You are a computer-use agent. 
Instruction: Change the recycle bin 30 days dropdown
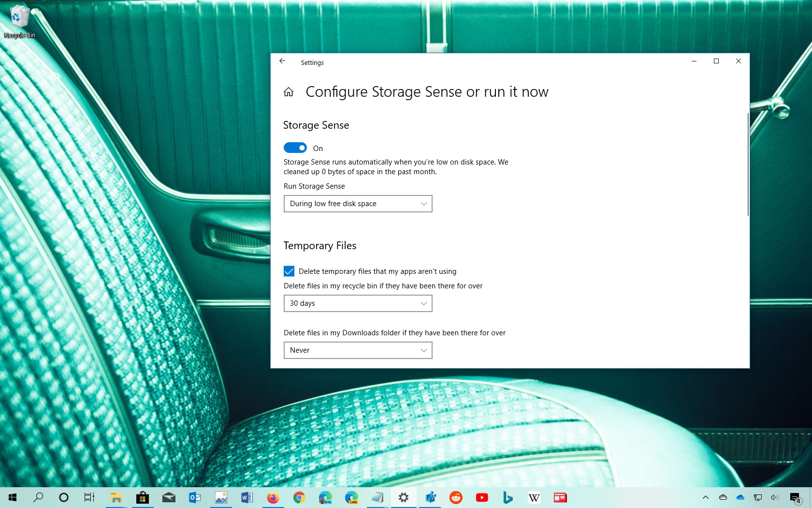(358, 303)
